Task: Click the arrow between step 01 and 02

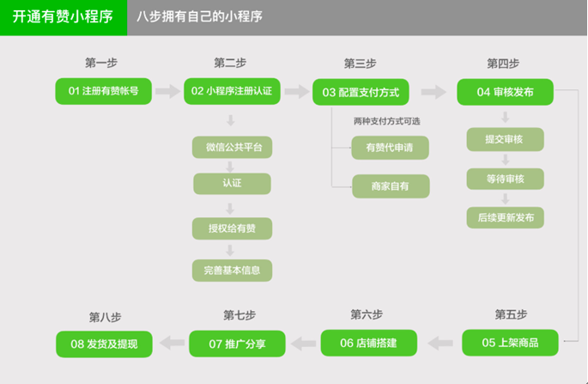Action: (168, 91)
